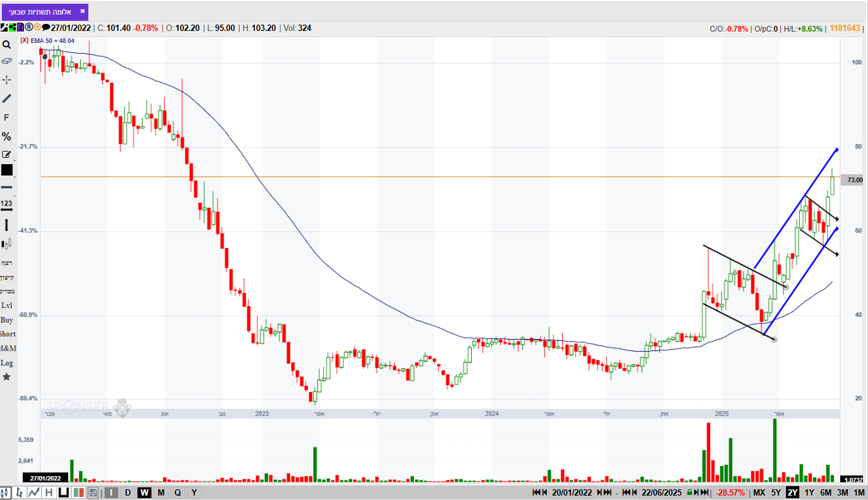
Task: Save the chart with floppy disk icon
Action: pyautogui.click(x=93, y=492)
